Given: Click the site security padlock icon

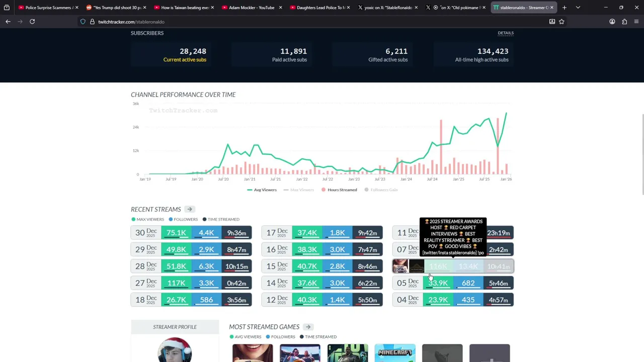Looking at the screenshot, I should click(x=92, y=22).
